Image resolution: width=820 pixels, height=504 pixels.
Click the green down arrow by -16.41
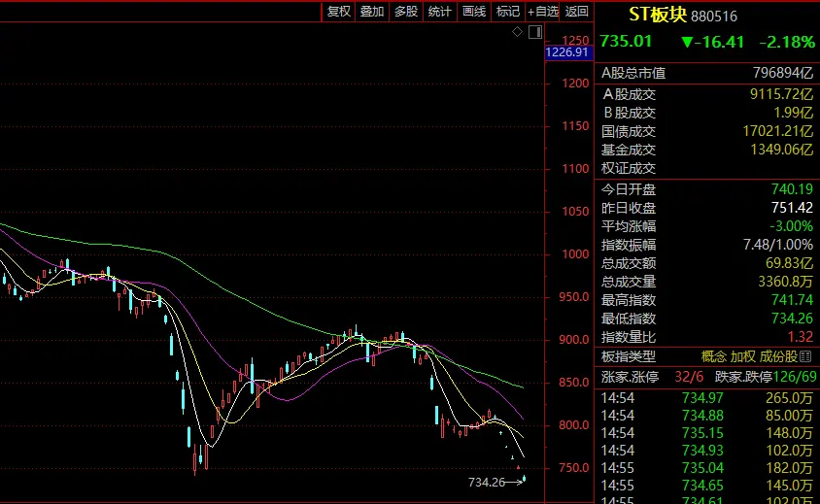(688, 42)
